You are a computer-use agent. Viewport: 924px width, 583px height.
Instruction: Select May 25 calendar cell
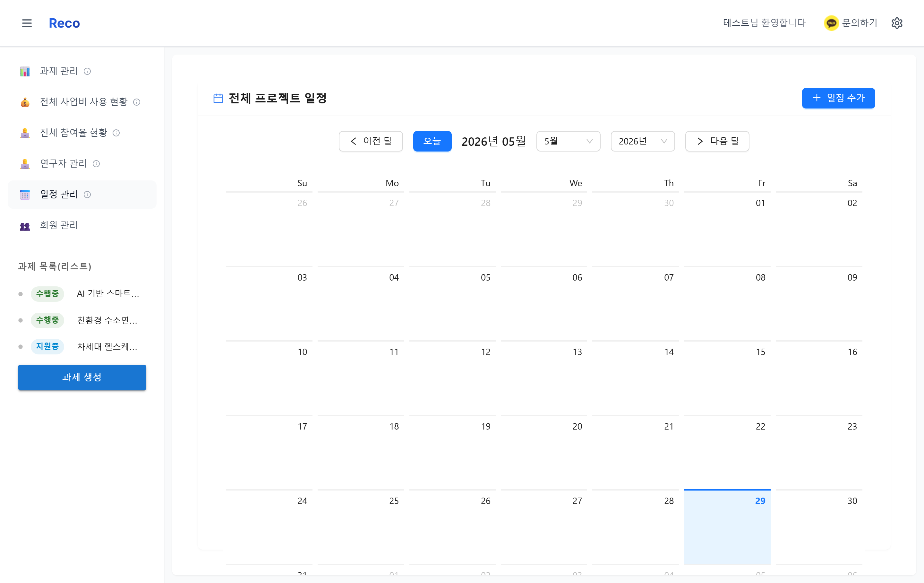361,526
